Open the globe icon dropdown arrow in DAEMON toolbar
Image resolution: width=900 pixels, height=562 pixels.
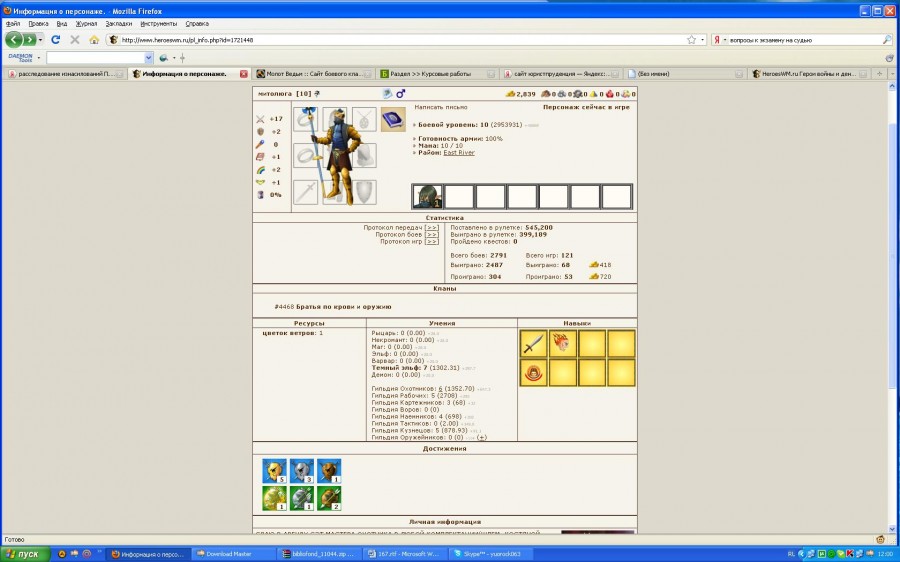[174, 57]
